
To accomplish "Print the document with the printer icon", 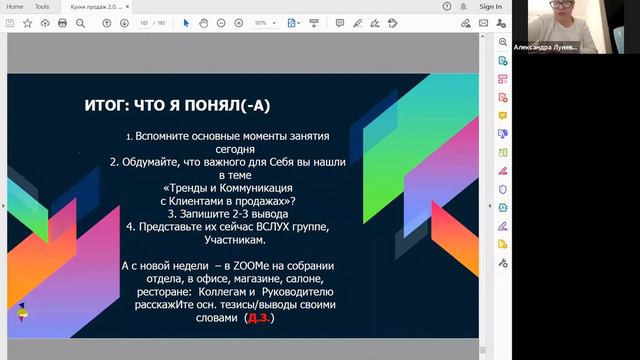I will (62, 23).
